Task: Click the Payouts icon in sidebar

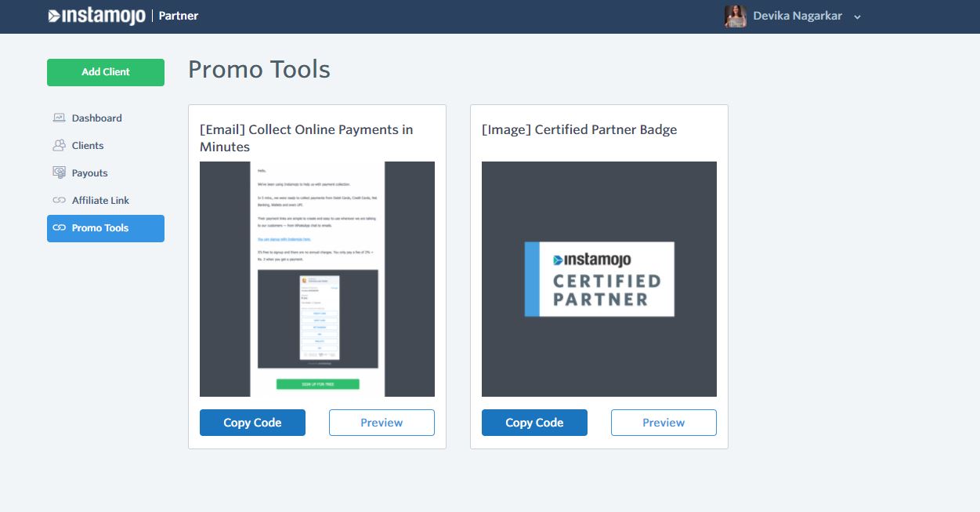Action: tap(59, 172)
